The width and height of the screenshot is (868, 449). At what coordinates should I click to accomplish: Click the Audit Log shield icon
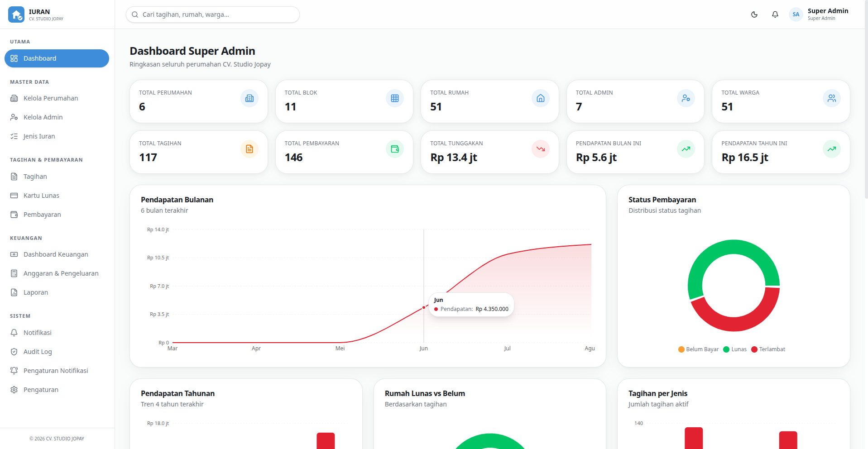click(14, 352)
